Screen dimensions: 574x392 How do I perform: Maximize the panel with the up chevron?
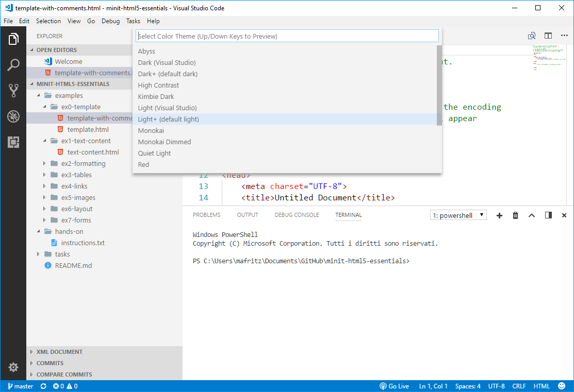click(532, 215)
